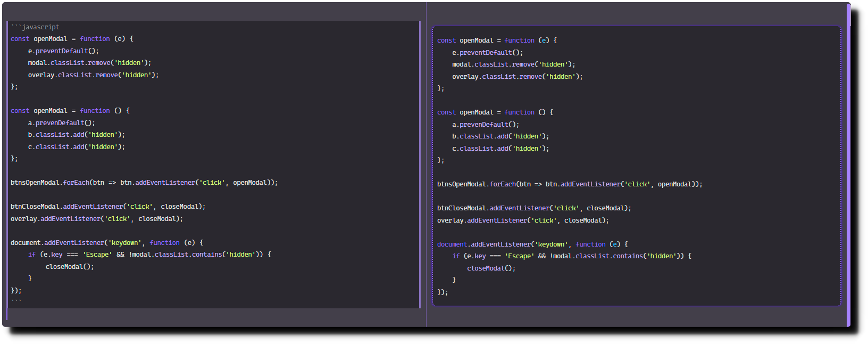Click "b.classList.add('hidden');" in left editor
This screenshot has width=868, height=344.
coord(77,135)
